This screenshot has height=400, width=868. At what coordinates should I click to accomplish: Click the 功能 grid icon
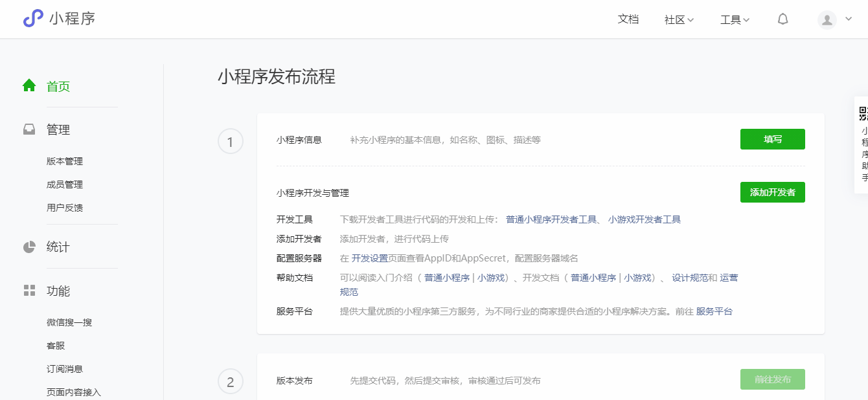(x=29, y=291)
